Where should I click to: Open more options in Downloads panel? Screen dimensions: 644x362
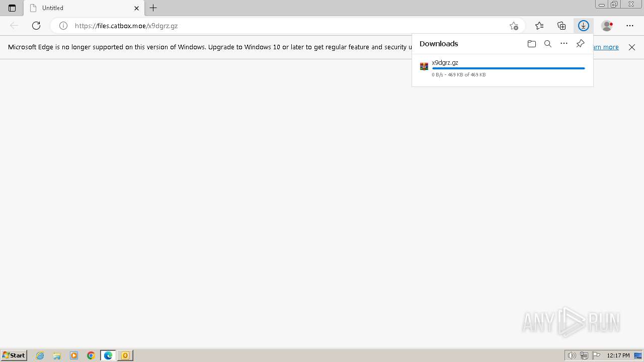564,44
